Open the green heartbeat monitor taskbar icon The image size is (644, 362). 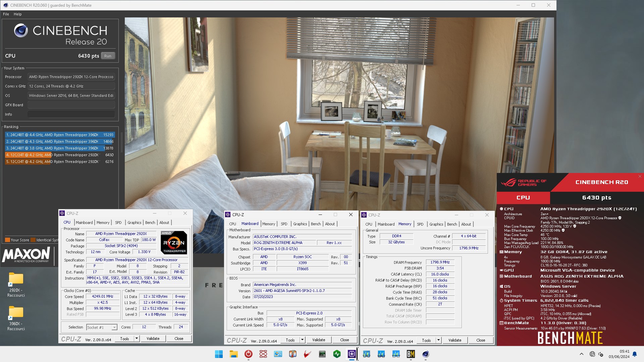click(337, 354)
